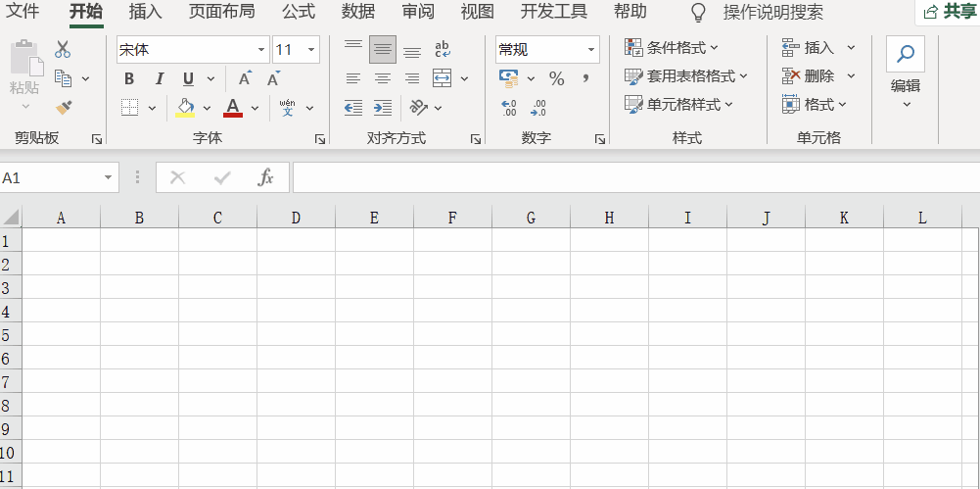Screen dimensions: 980x489
Task: Click the Cut scissors icon
Action: point(63,49)
